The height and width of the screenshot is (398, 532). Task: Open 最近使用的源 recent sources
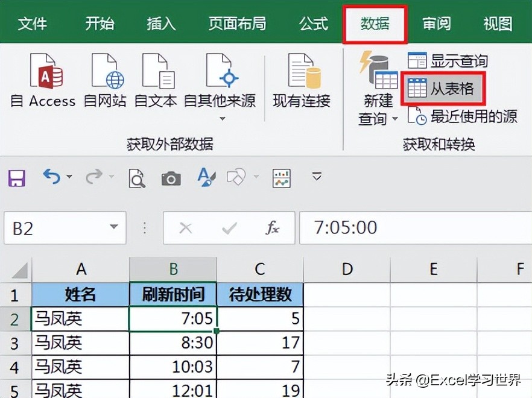click(x=462, y=116)
